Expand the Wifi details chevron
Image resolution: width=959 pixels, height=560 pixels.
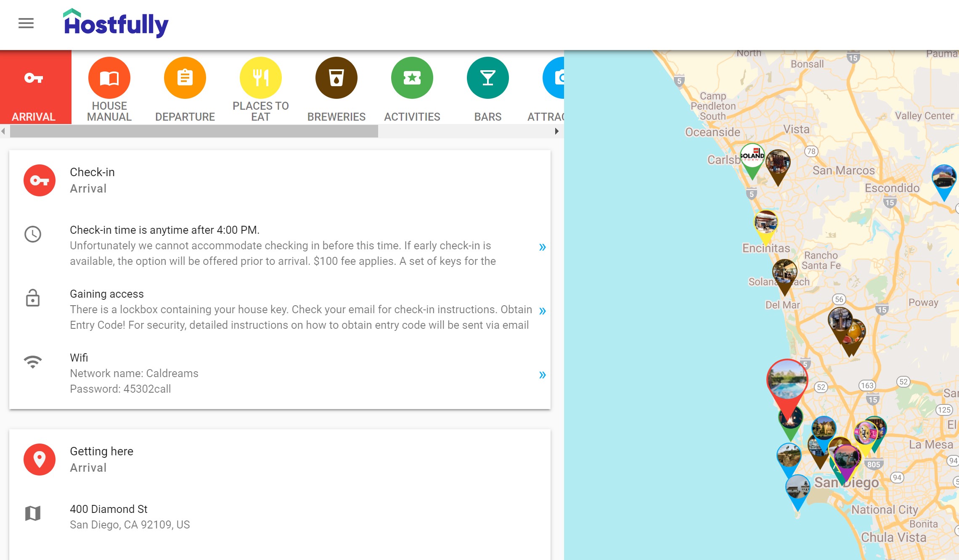[542, 375]
